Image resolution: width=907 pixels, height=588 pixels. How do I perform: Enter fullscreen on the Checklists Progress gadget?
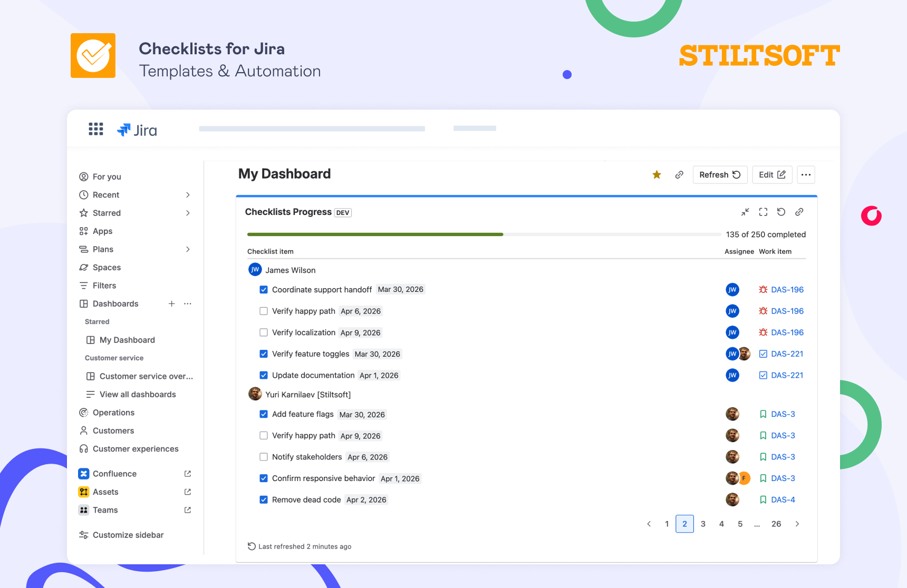tap(763, 212)
